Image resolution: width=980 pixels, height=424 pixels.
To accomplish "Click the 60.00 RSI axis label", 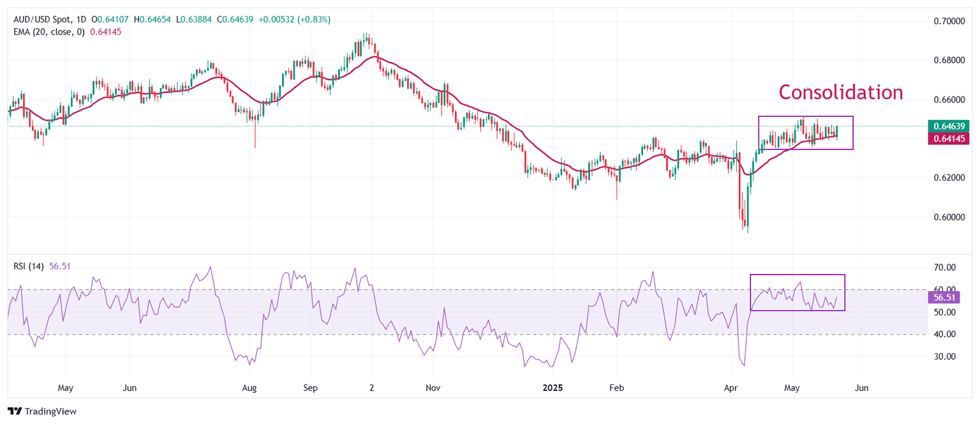I will (944, 289).
